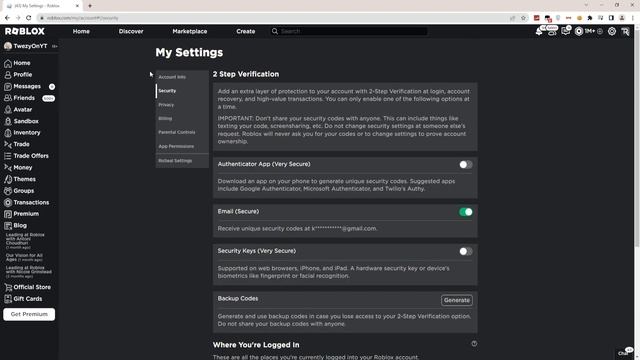Open the settings gear icon in header

[611, 31]
